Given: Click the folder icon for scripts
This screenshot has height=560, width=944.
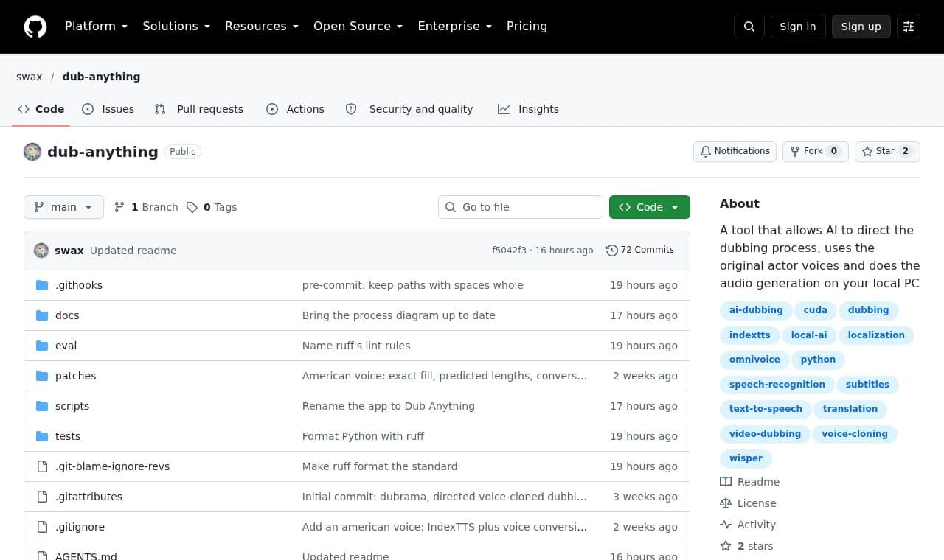Looking at the screenshot, I should (42, 406).
